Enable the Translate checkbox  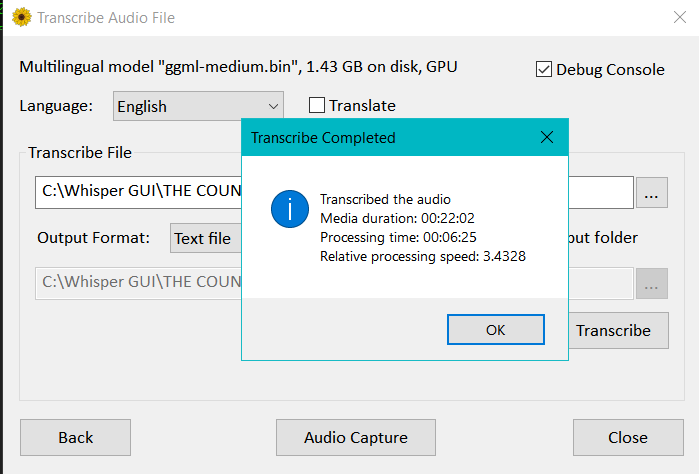tap(317, 105)
